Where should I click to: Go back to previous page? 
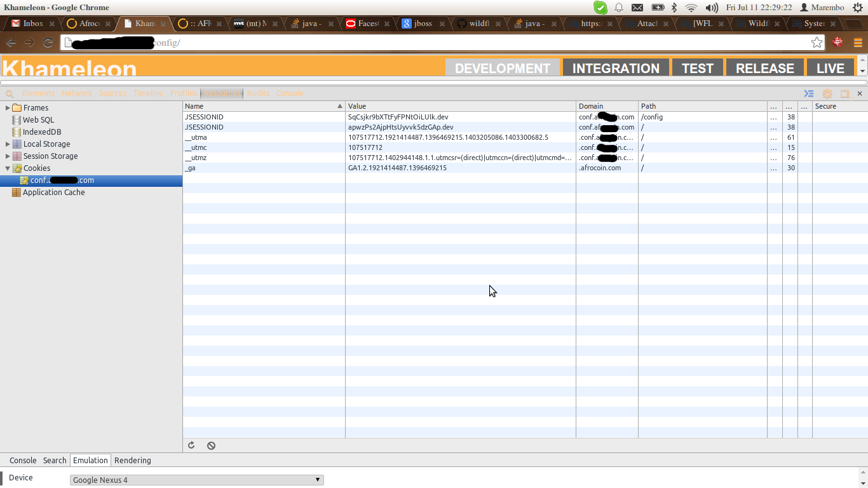11,43
